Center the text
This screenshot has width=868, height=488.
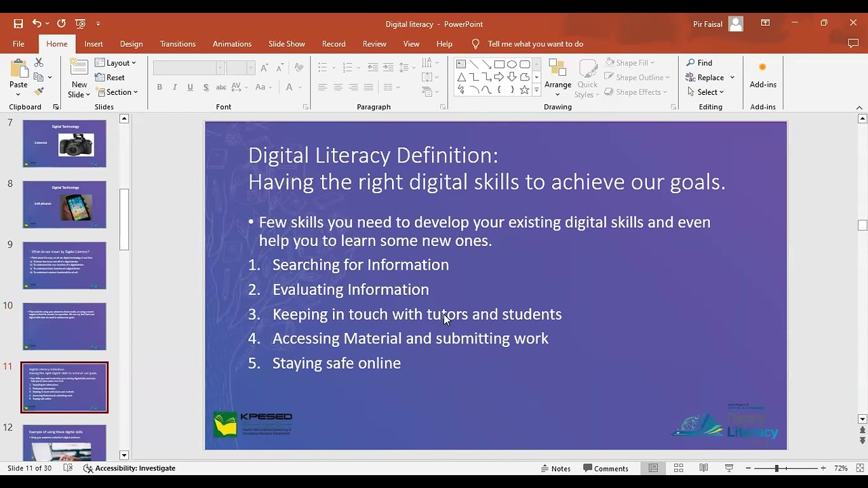[338, 87]
